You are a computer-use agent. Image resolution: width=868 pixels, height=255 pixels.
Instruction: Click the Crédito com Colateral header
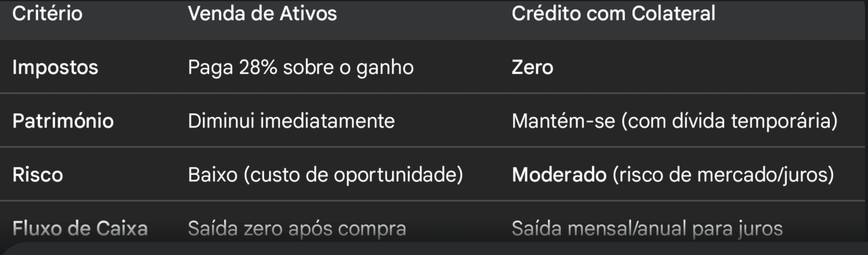pyautogui.click(x=613, y=14)
